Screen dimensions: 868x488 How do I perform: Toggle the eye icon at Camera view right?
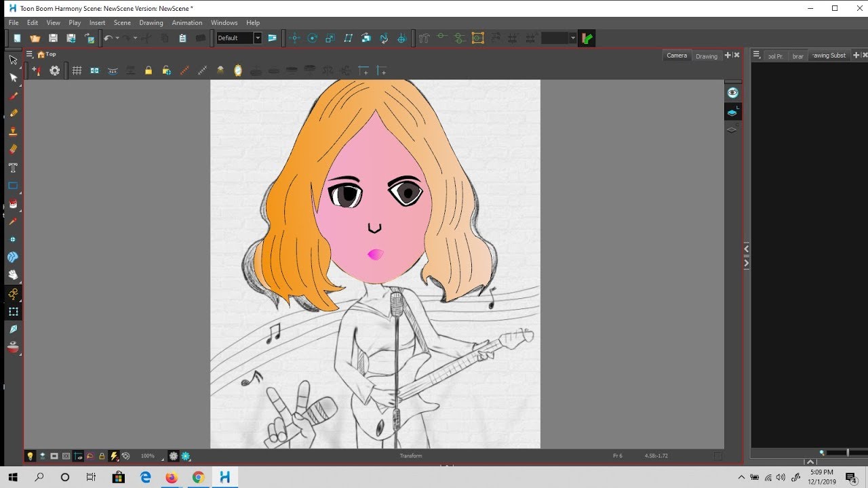[732, 93]
